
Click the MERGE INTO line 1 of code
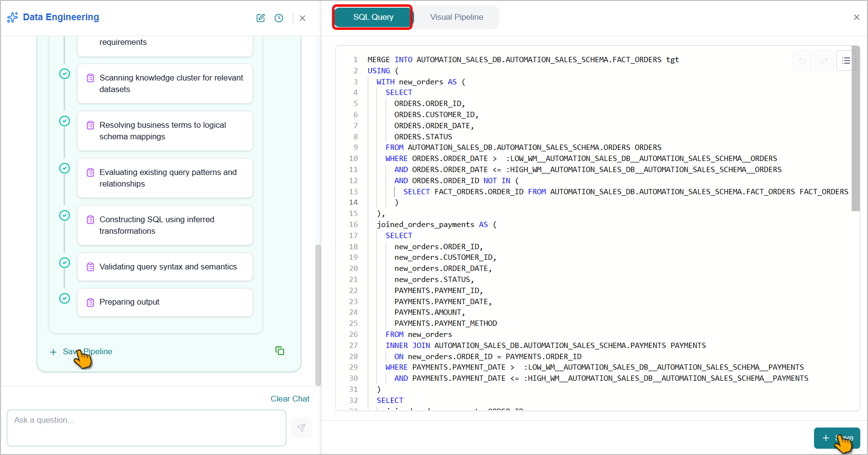pos(523,60)
